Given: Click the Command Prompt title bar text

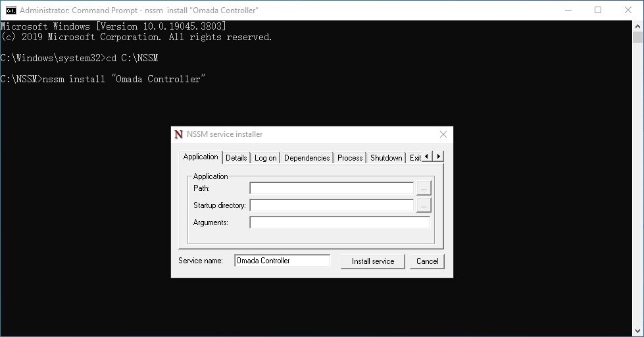Looking at the screenshot, I should pyautogui.click(x=139, y=11).
